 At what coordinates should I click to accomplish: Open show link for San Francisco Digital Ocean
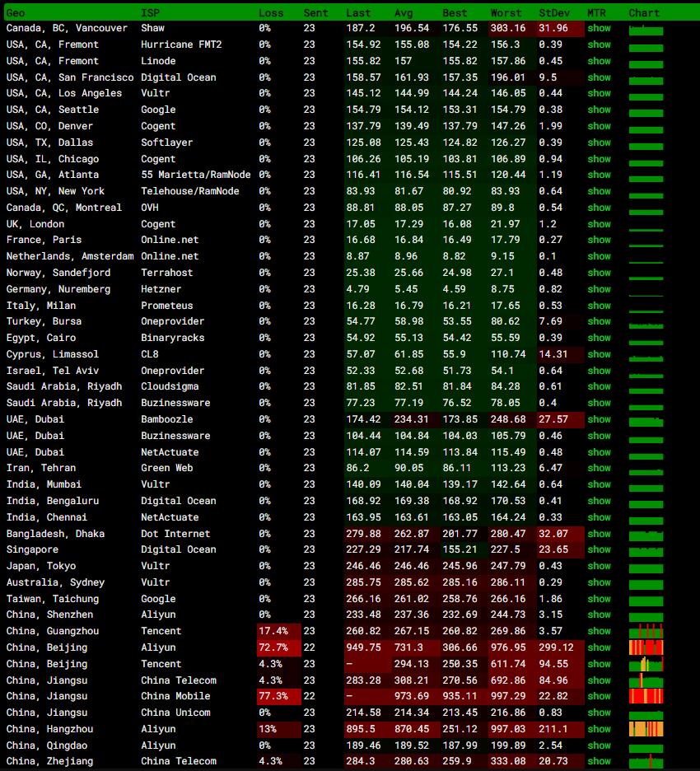pyautogui.click(x=599, y=77)
